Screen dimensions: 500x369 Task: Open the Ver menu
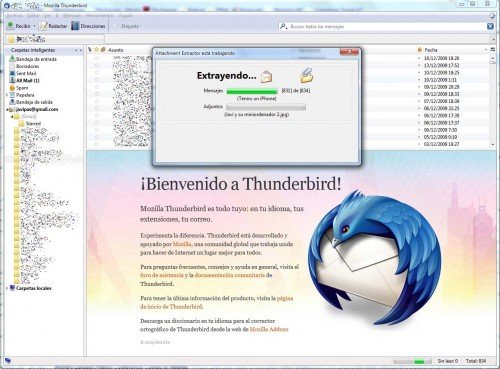tap(48, 16)
